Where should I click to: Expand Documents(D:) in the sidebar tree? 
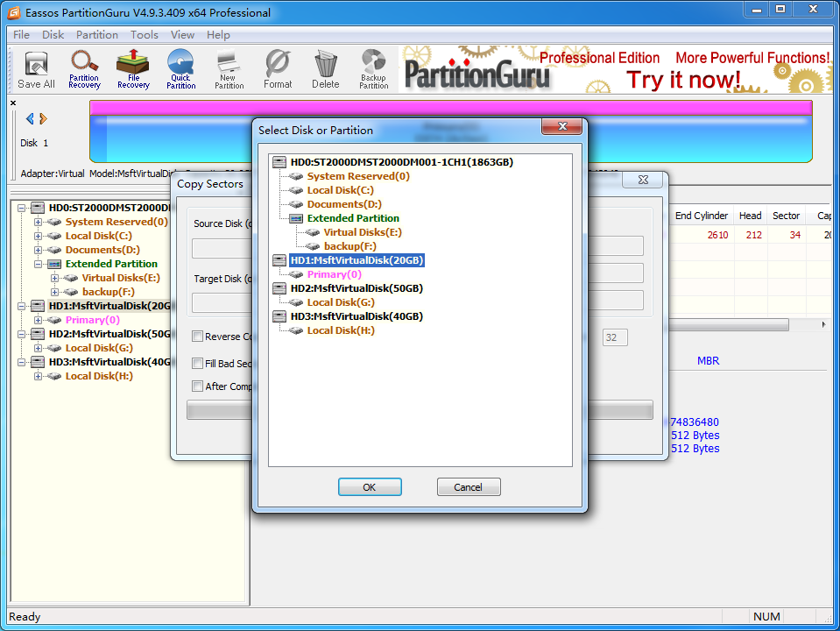click(38, 250)
